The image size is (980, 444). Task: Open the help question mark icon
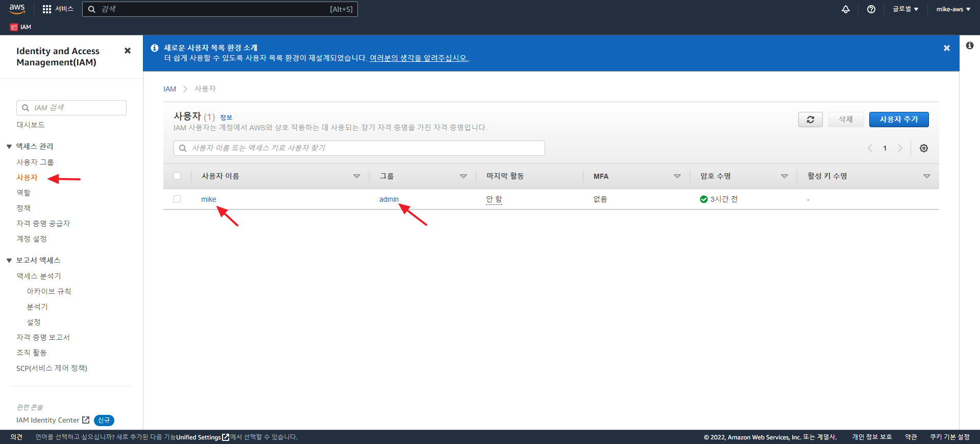pos(871,9)
